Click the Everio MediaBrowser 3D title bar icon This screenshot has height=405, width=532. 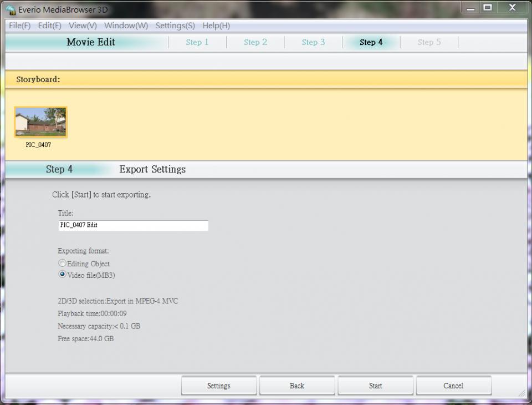click(x=10, y=9)
